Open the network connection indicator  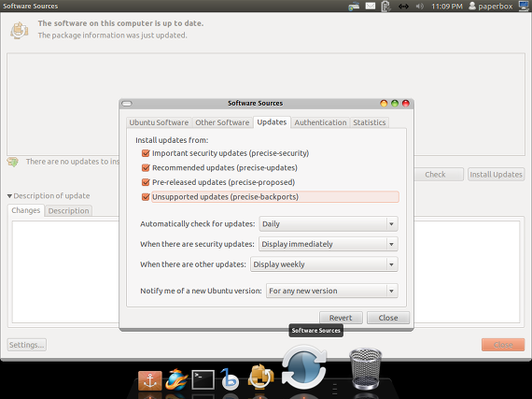click(403, 7)
